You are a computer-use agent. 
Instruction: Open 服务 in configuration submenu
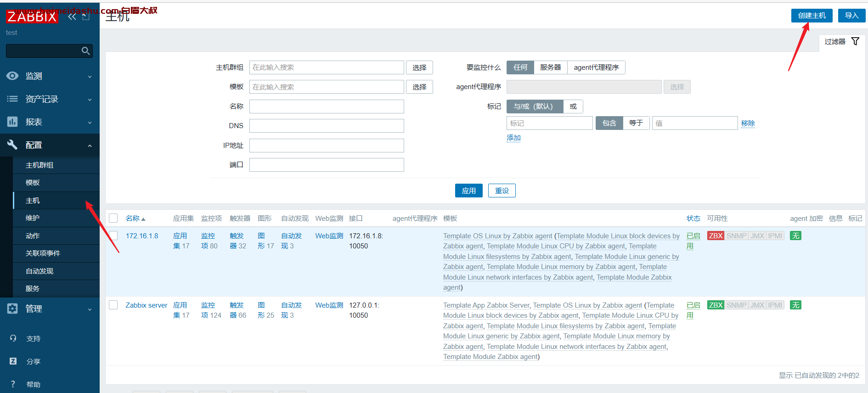[x=56, y=289]
